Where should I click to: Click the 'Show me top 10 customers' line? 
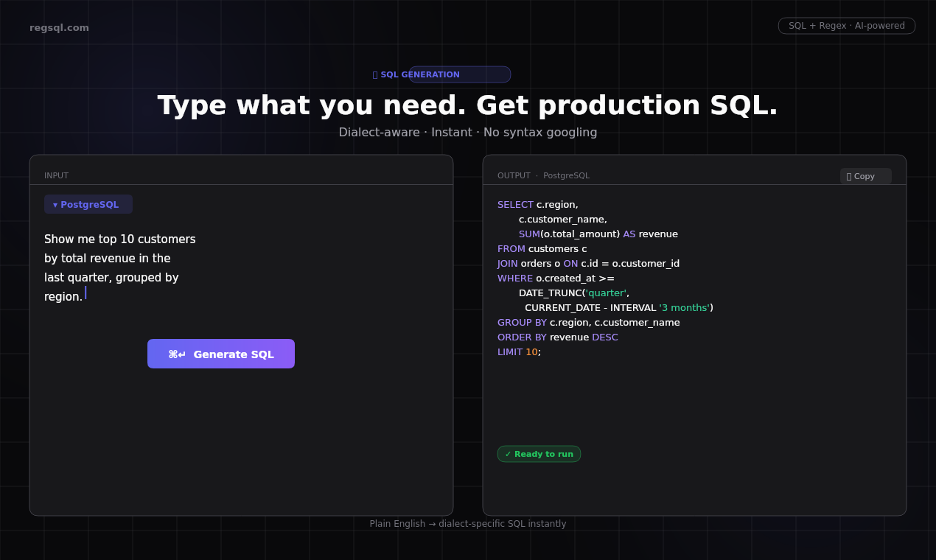click(x=120, y=239)
